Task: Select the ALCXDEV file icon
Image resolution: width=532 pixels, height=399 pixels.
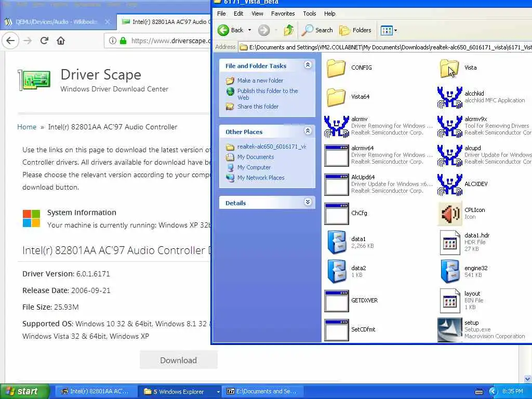Action: click(449, 185)
